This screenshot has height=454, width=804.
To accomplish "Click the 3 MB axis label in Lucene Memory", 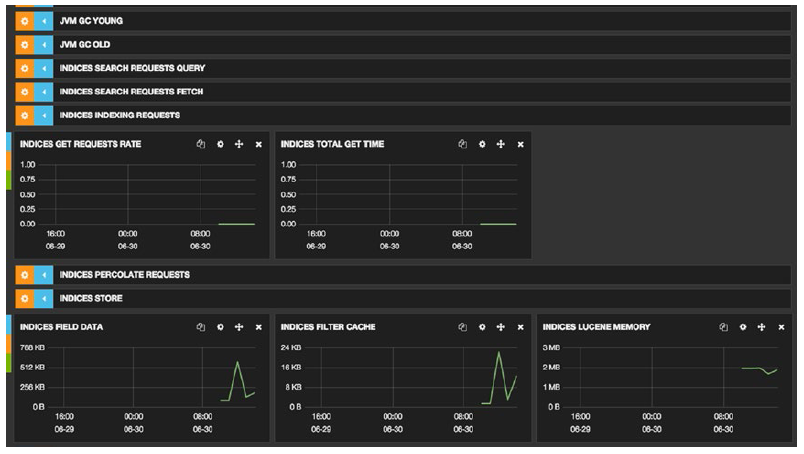I will [x=551, y=348].
